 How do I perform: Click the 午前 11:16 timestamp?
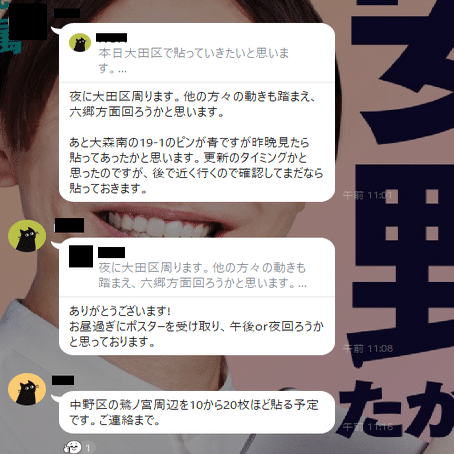(368, 427)
